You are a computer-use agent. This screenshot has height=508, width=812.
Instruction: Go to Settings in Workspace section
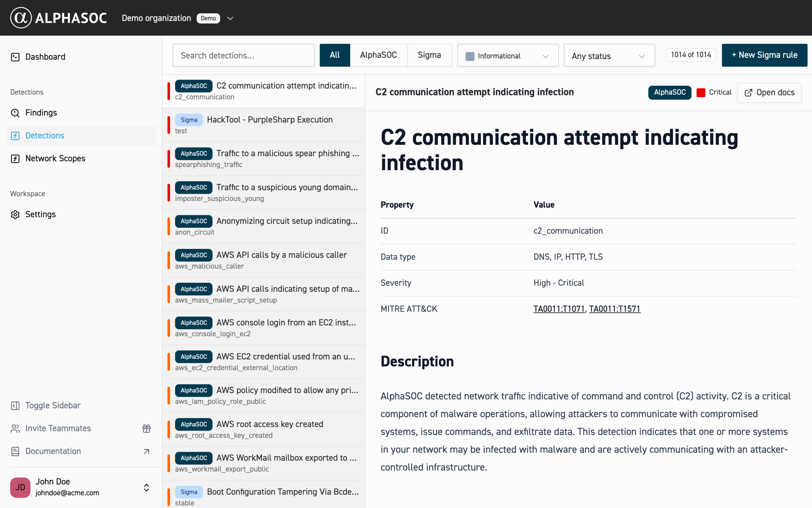point(81,214)
